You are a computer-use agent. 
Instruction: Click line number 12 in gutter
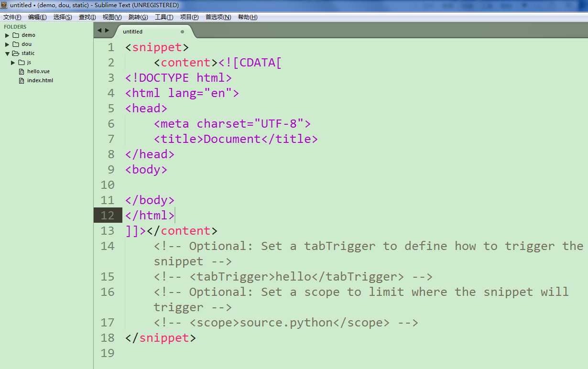(108, 216)
